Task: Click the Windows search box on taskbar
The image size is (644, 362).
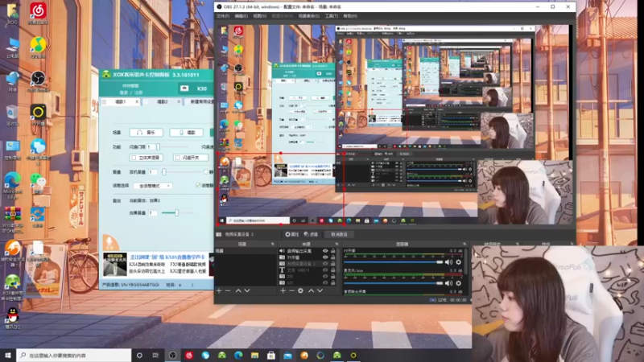Action: point(74,356)
